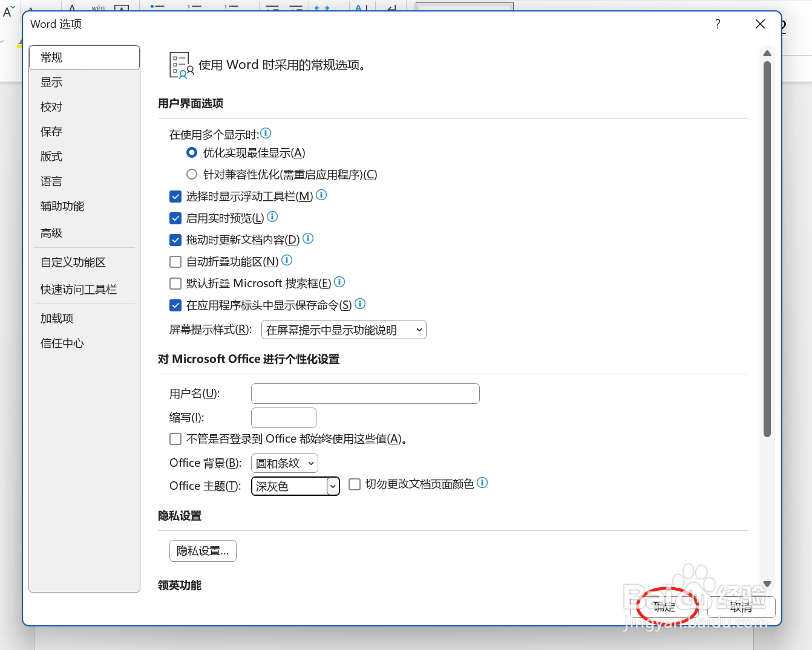Click the info icon beside 选择时显示浮动工具栏
This screenshot has width=812, height=650.
pos(321,195)
